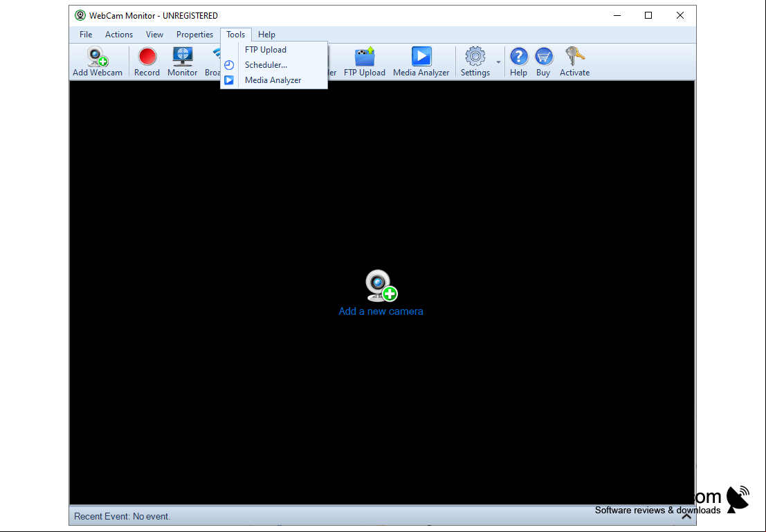
Task: Select the Monitor toolbar icon
Action: tap(182, 62)
